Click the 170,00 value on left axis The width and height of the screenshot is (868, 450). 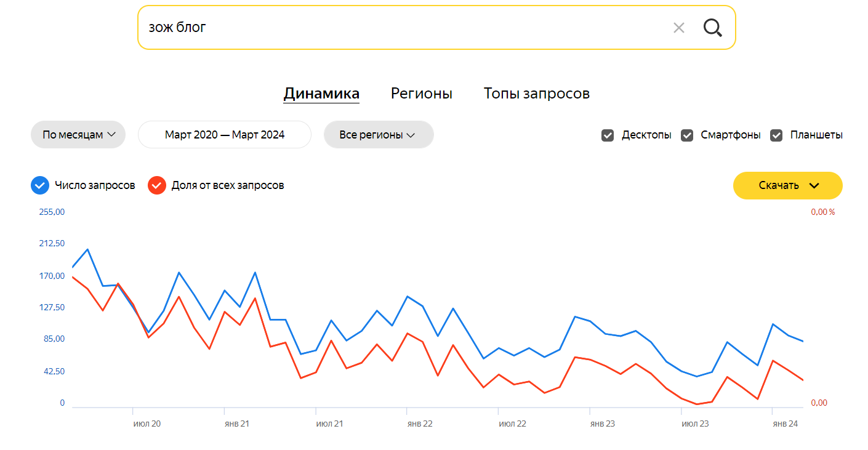[x=52, y=276]
